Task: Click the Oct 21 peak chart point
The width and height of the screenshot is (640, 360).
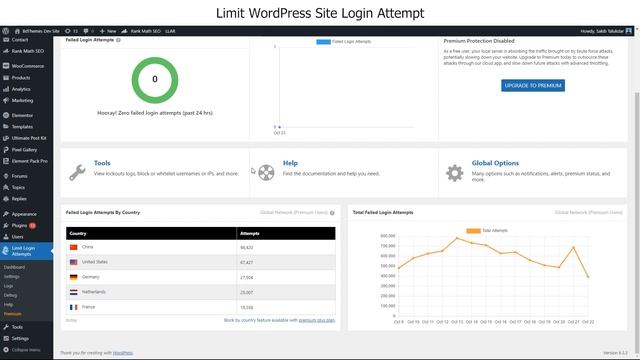Action: 573,247
